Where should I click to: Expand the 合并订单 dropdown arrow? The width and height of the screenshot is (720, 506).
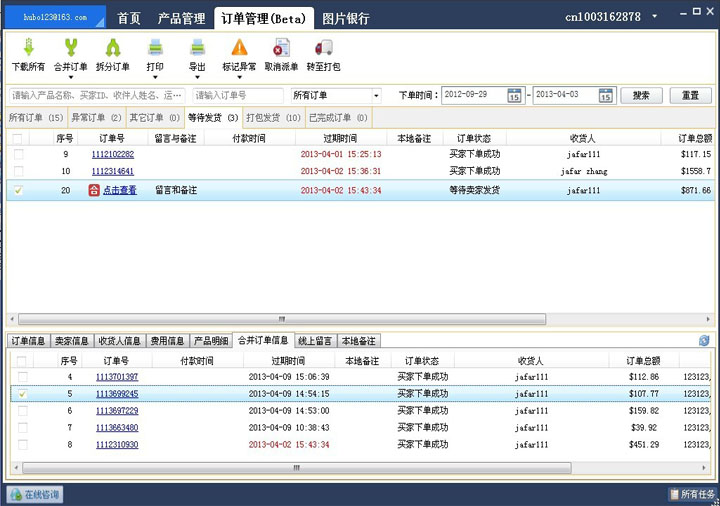pyautogui.click(x=71, y=77)
